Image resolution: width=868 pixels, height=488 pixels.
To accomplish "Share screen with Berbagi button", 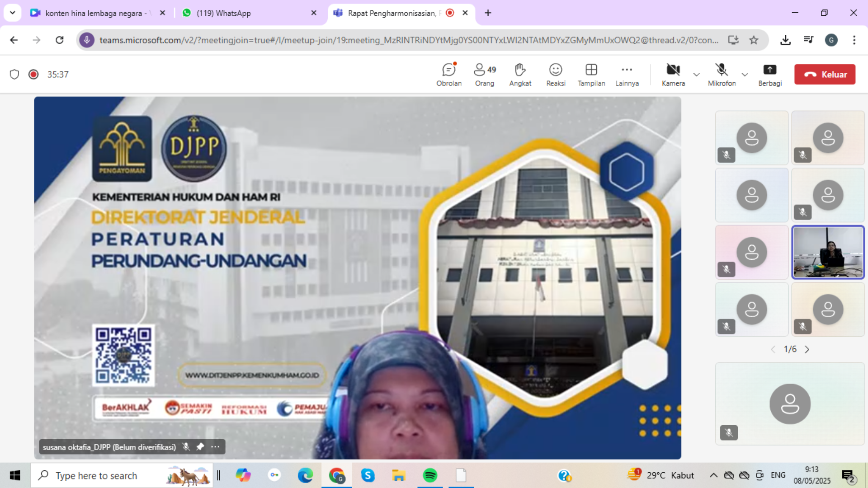I will 770,75.
